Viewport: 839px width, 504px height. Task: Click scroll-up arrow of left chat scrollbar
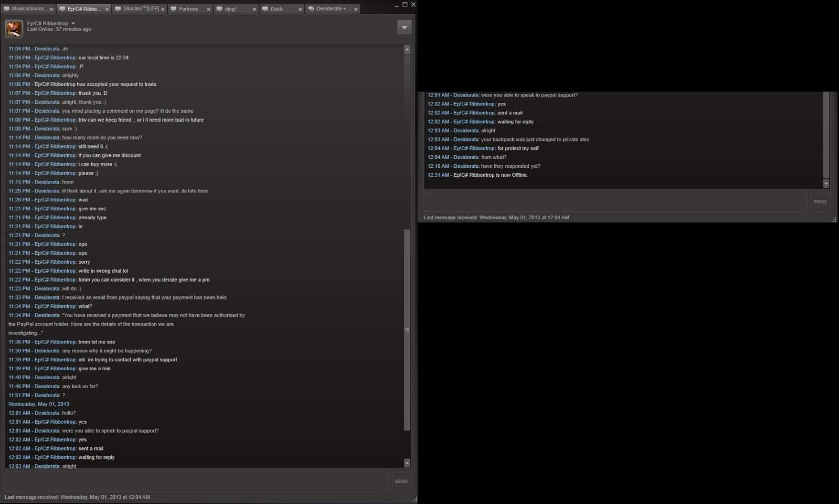point(407,50)
